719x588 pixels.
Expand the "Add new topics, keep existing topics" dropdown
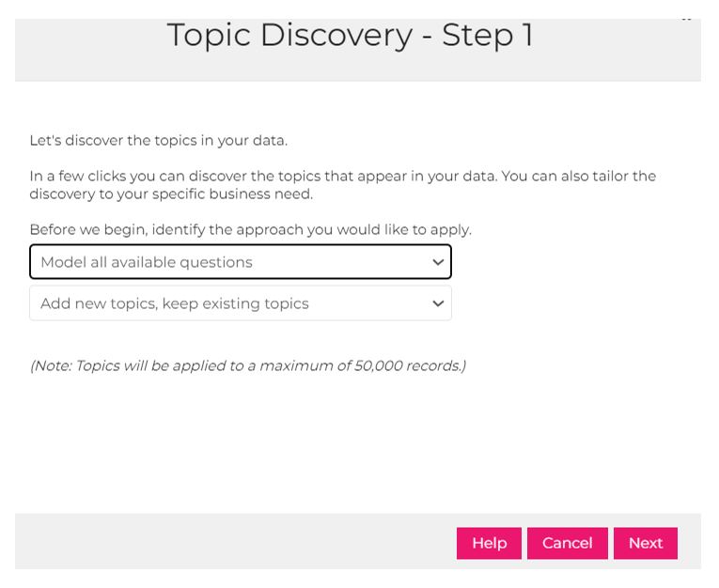click(240, 303)
